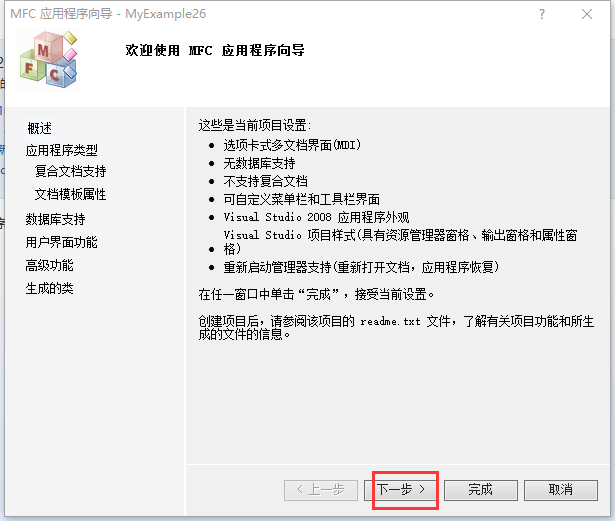This screenshot has height=521, width=615.
Task: Click the readme.txt paragraph text
Action: (x=396, y=328)
